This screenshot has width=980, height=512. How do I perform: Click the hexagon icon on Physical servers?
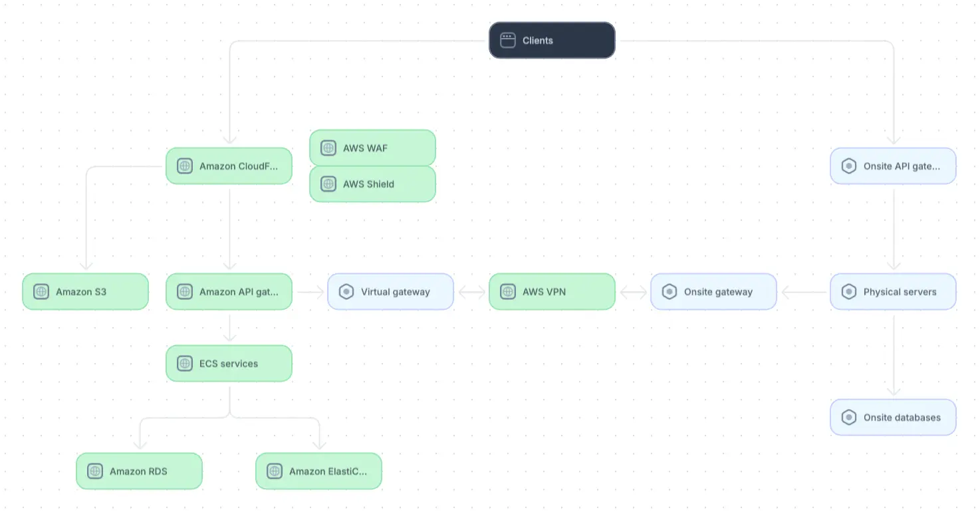[x=849, y=292]
